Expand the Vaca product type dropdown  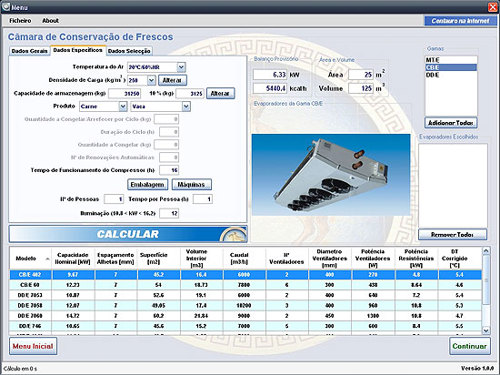pyautogui.click(x=186, y=106)
